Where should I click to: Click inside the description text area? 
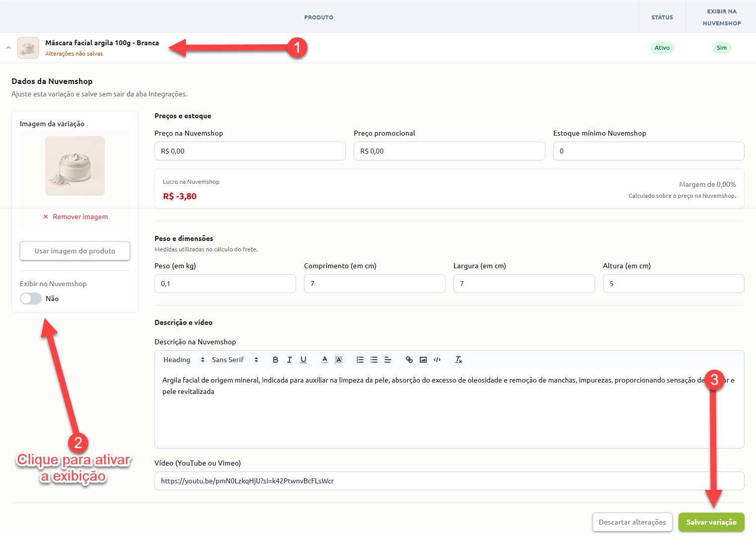(450, 408)
